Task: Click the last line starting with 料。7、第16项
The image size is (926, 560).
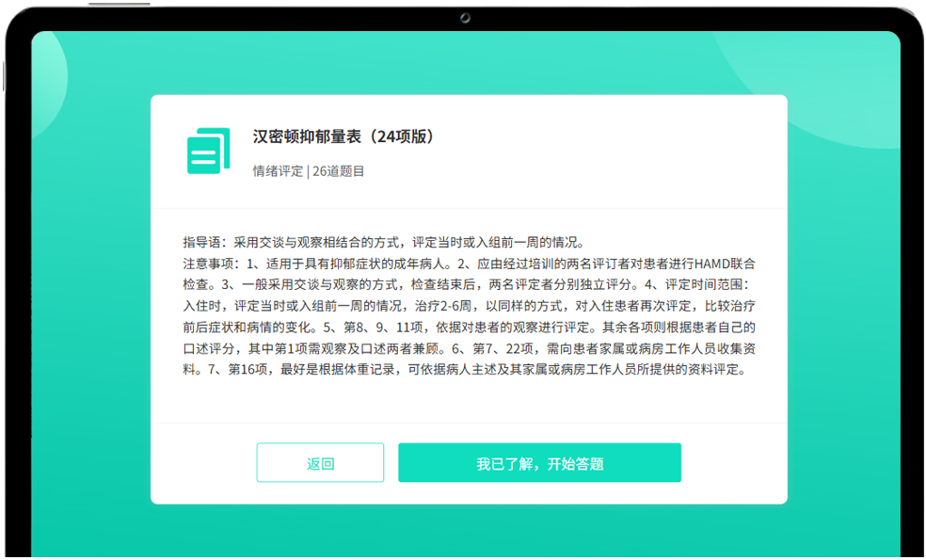Action: (468, 370)
